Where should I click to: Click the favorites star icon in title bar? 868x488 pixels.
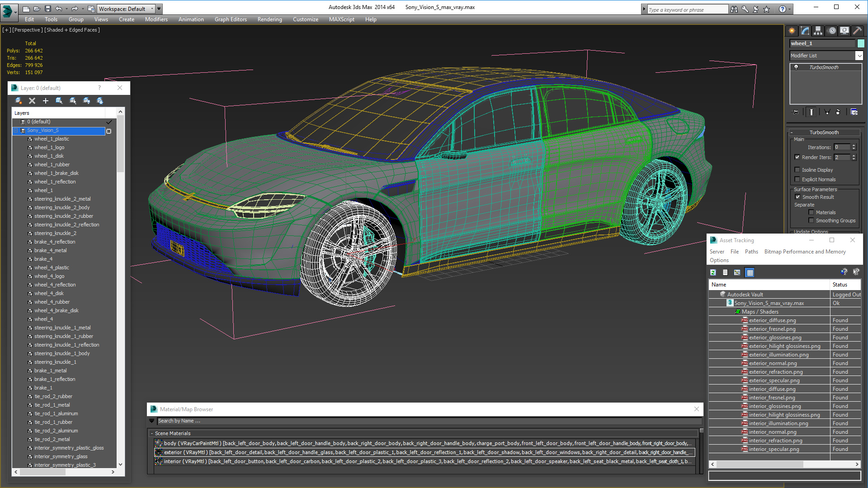[x=766, y=9]
